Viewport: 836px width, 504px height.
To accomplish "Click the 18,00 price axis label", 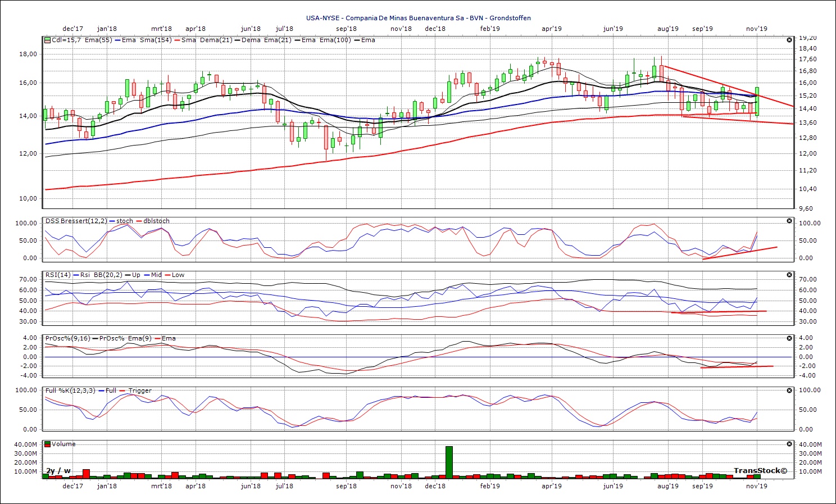I will [28, 54].
